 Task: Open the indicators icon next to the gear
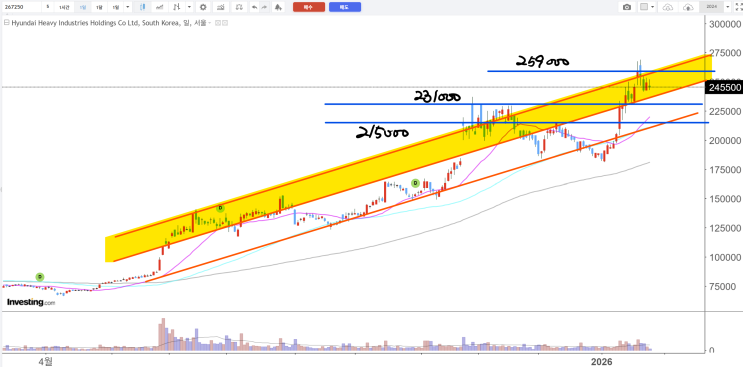coord(220,7)
